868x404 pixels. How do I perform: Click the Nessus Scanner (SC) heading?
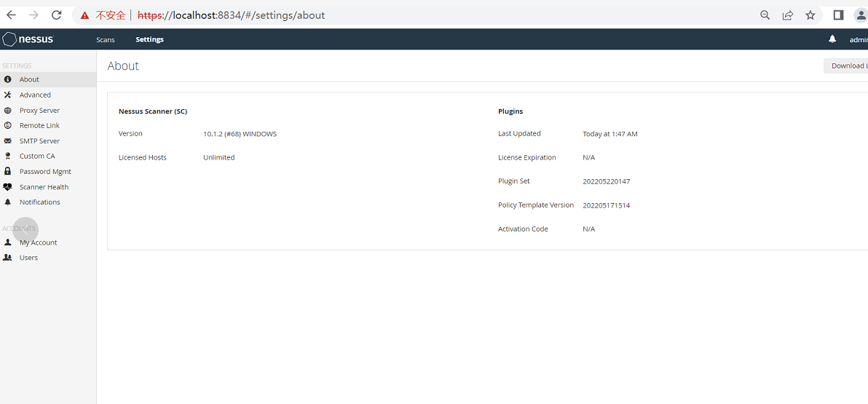(153, 111)
